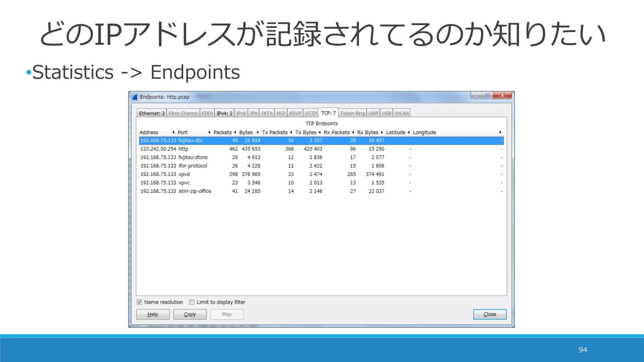Open the FDDI tab
Image resolution: width=644 pixels, height=362 pixels.
coord(207,113)
